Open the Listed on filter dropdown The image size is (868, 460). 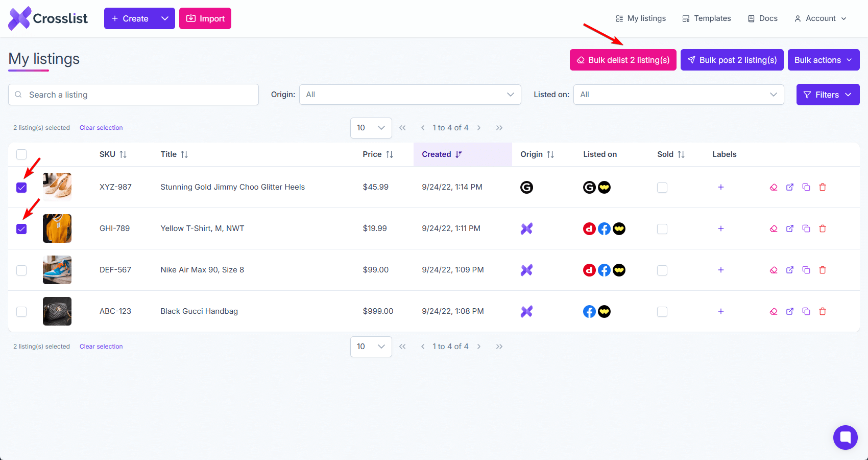click(679, 95)
